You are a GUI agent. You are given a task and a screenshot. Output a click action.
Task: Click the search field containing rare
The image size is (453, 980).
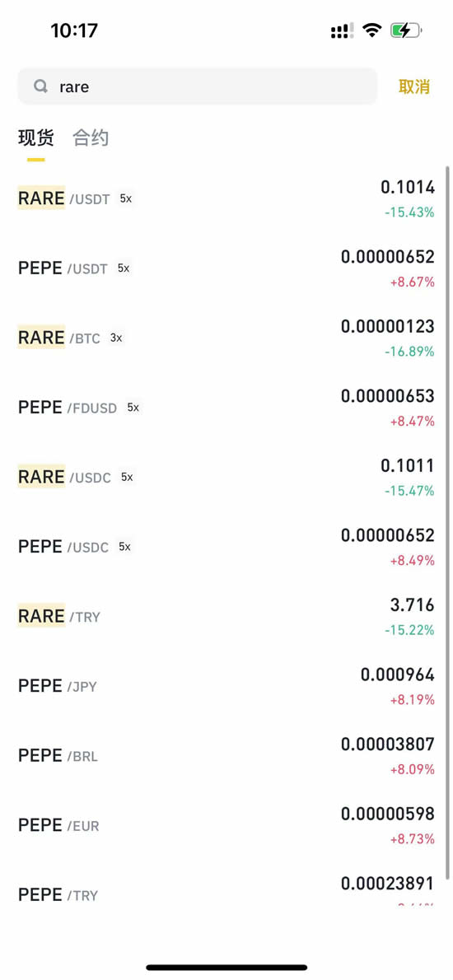[198, 86]
